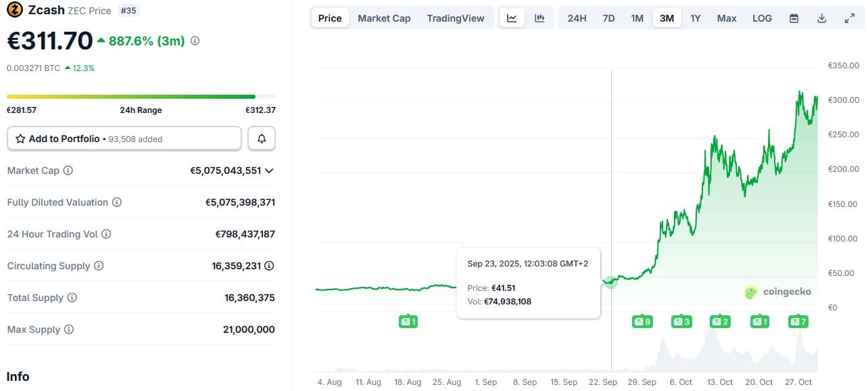Click info icon beside Circulating Supply value

tap(269, 266)
